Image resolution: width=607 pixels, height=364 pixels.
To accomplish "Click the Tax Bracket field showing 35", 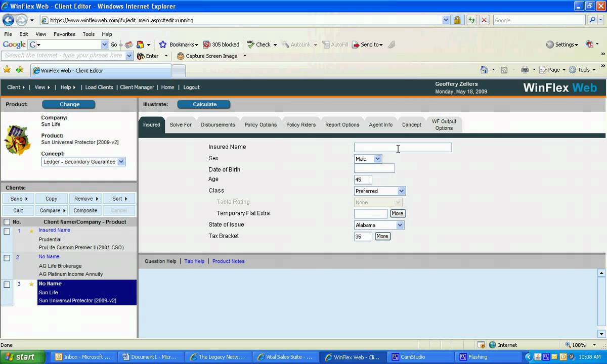I will pos(363,236).
